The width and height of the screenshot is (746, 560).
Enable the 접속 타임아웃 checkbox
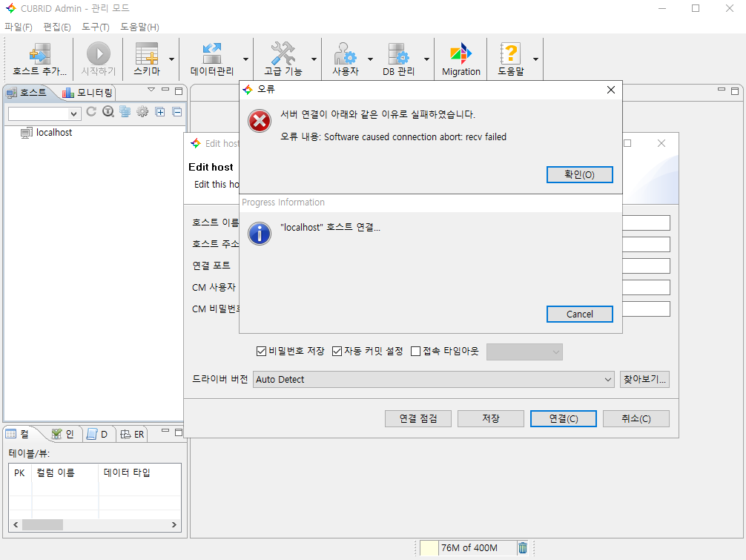(x=415, y=351)
